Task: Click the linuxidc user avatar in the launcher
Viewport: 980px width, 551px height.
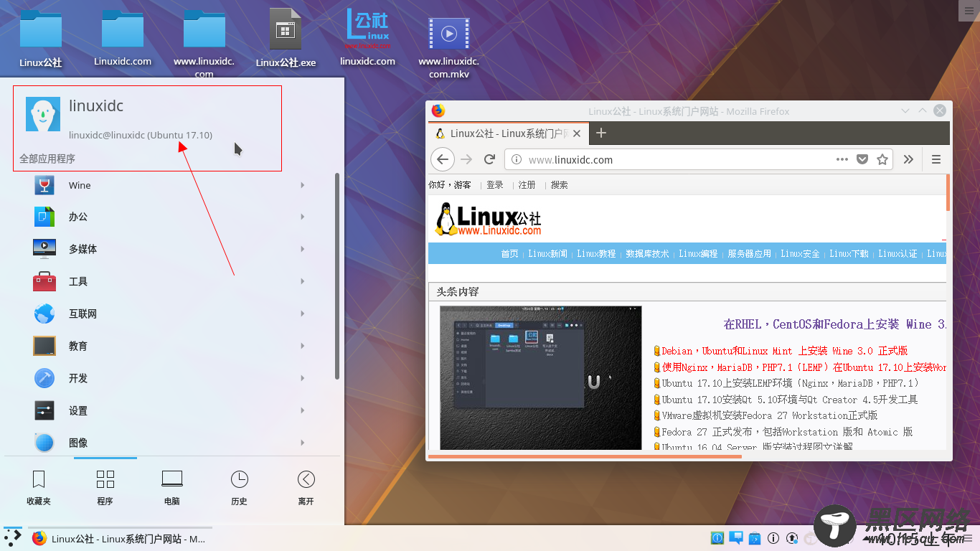Action: click(x=43, y=114)
